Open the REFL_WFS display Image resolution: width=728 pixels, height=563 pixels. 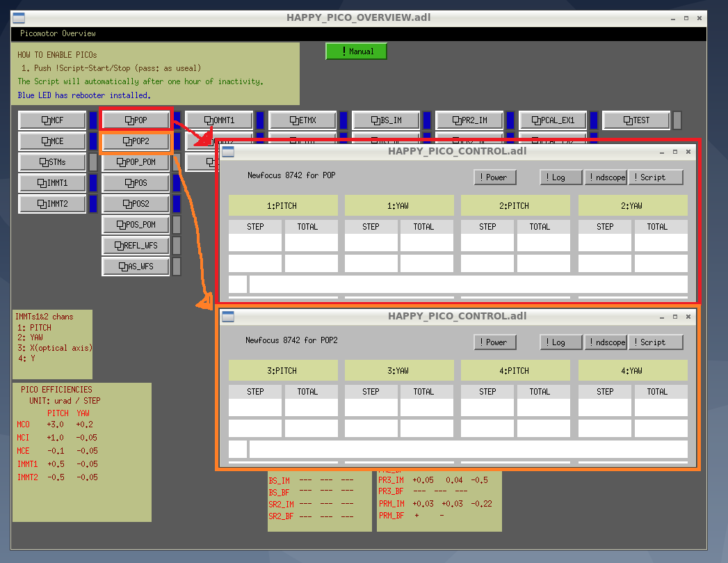pos(136,246)
